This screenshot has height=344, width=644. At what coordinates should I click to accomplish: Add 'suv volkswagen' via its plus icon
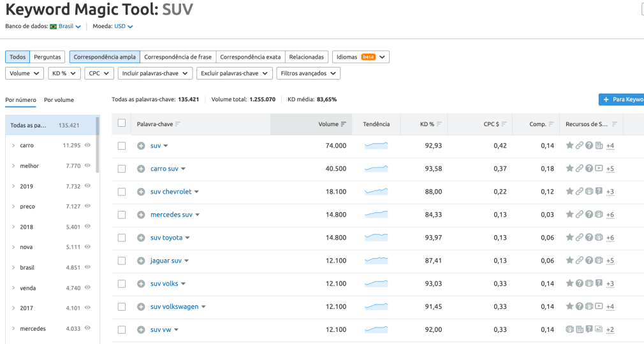point(141,306)
